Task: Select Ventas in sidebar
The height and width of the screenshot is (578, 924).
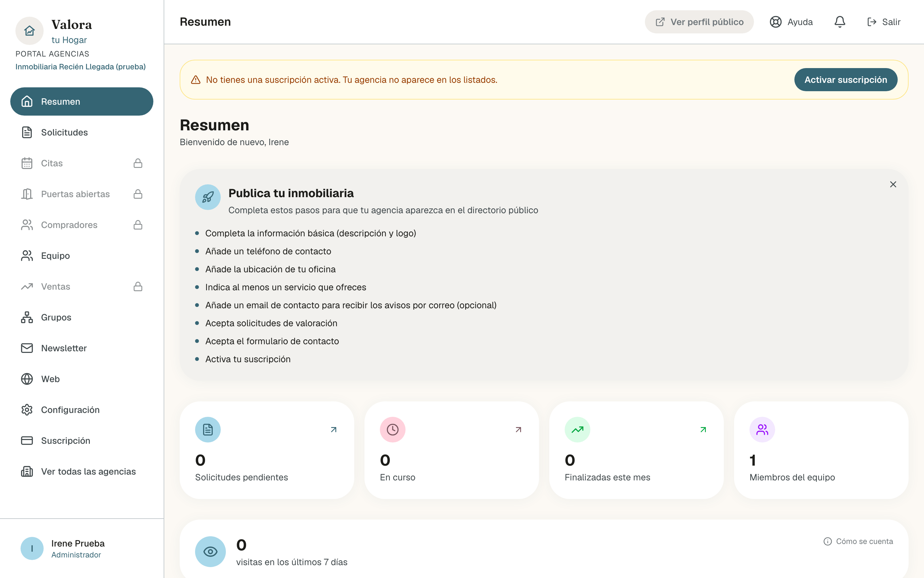Action: tap(82, 287)
